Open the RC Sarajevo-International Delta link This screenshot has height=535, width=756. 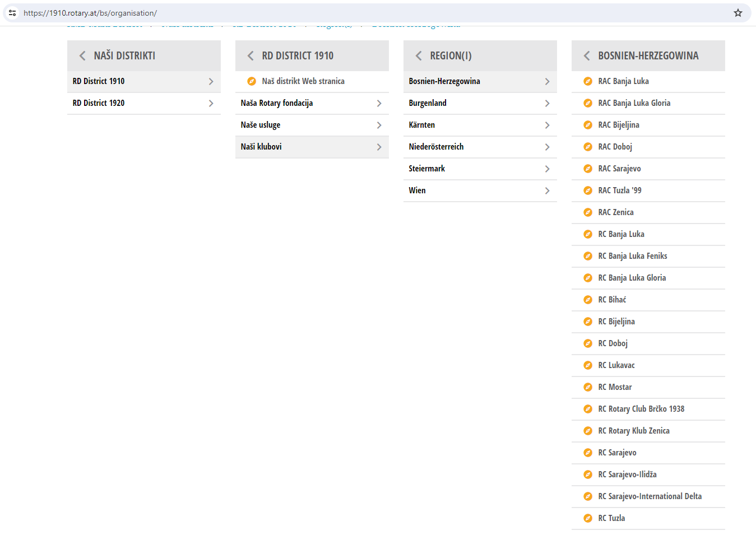click(x=650, y=496)
